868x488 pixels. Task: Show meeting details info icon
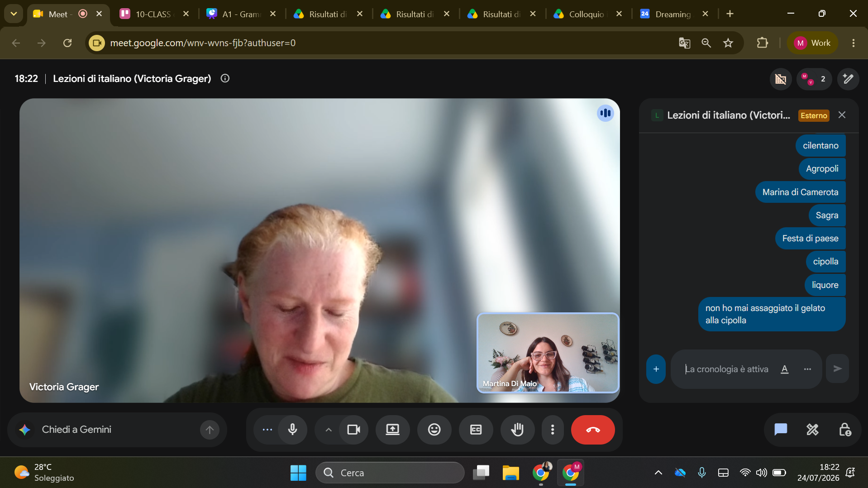[225, 78]
